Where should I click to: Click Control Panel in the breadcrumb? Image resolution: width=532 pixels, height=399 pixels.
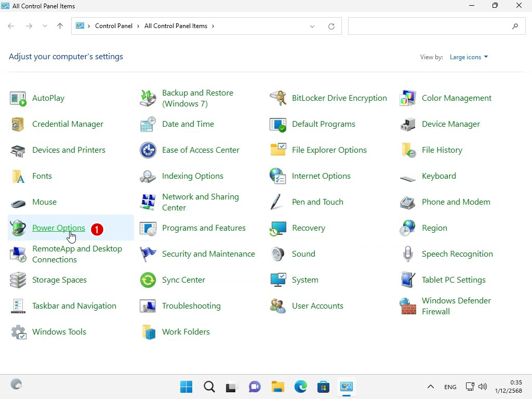tap(114, 26)
